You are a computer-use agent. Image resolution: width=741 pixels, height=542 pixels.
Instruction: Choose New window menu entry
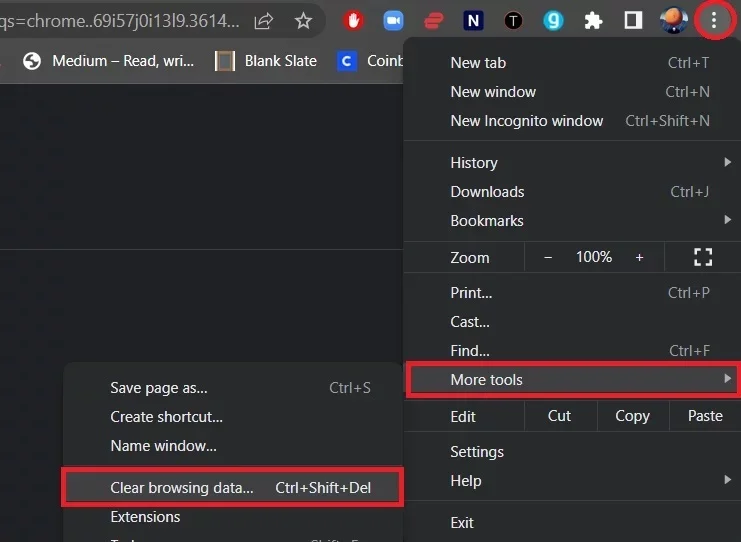tap(572, 92)
